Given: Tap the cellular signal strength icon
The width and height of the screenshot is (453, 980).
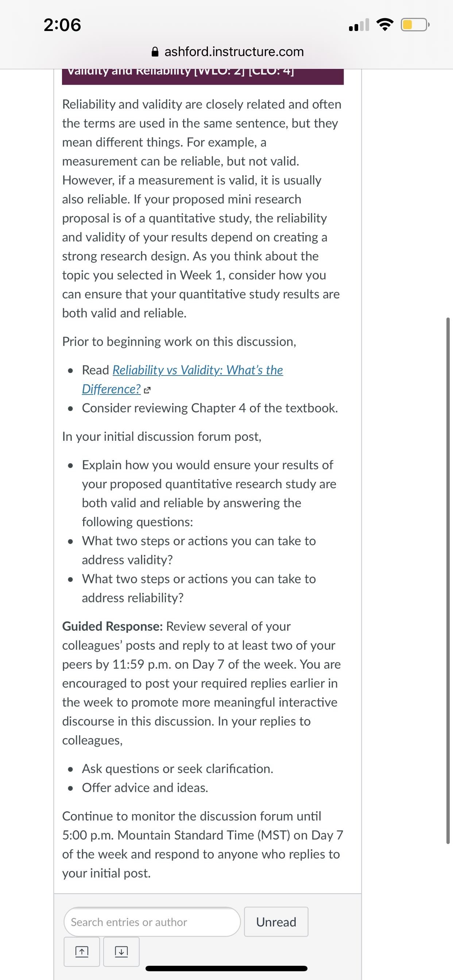Looking at the screenshot, I should [359, 25].
